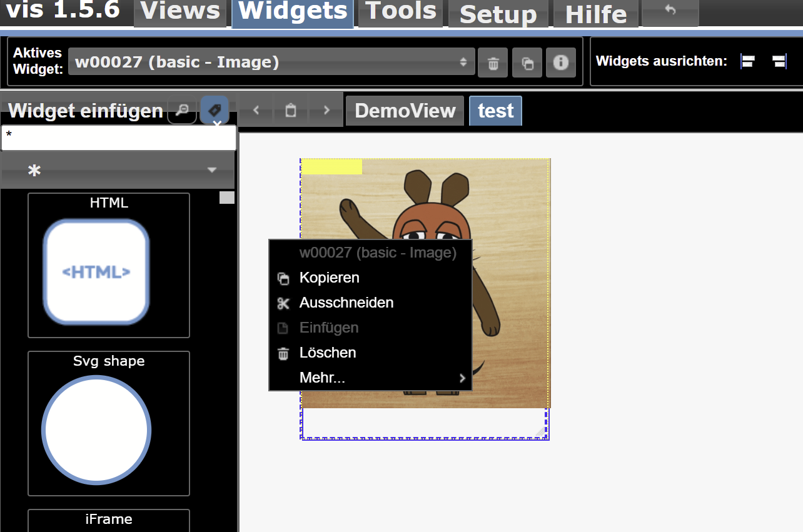The image size is (803, 532).
Task: Show widget info via info icon
Action: 561,63
